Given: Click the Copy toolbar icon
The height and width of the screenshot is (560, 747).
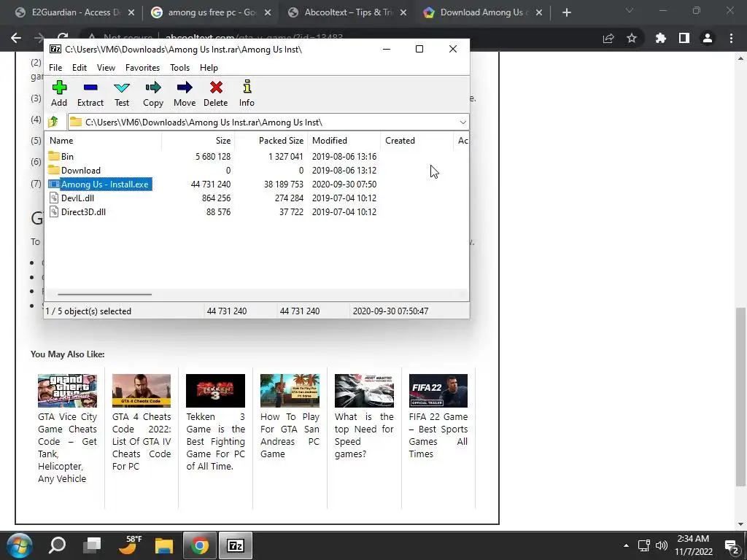Looking at the screenshot, I should 153,87.
